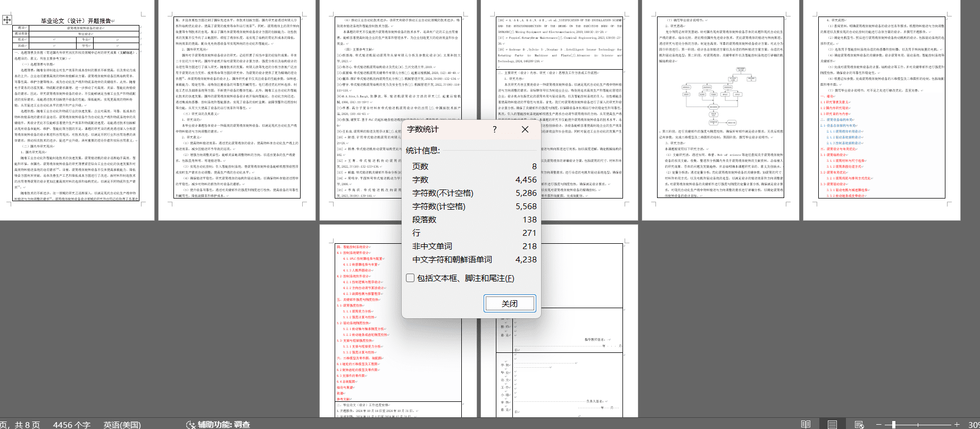Enable 包括文本框、脚注和尾注 checkbox

tap(410, 278)
